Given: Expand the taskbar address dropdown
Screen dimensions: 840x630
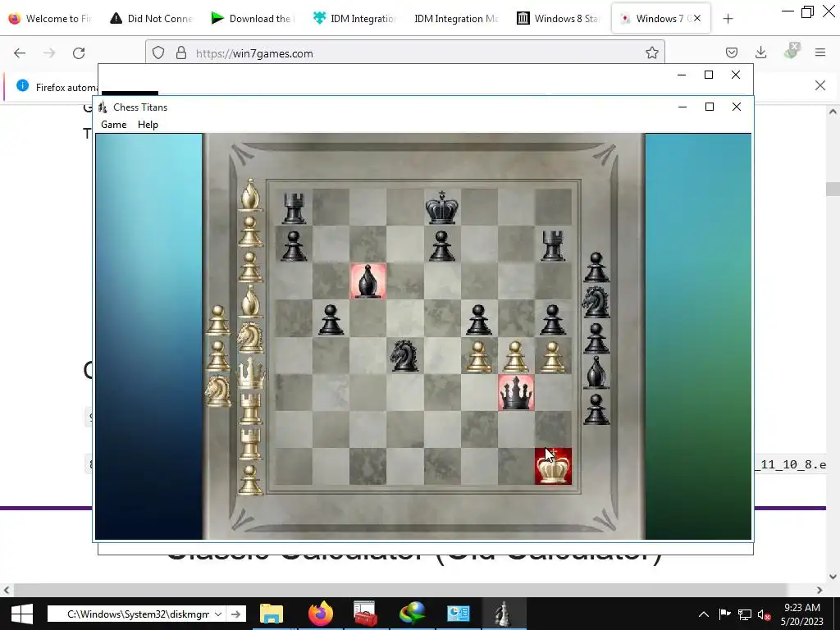Looking at the screenshot, I should click(218, 614).
